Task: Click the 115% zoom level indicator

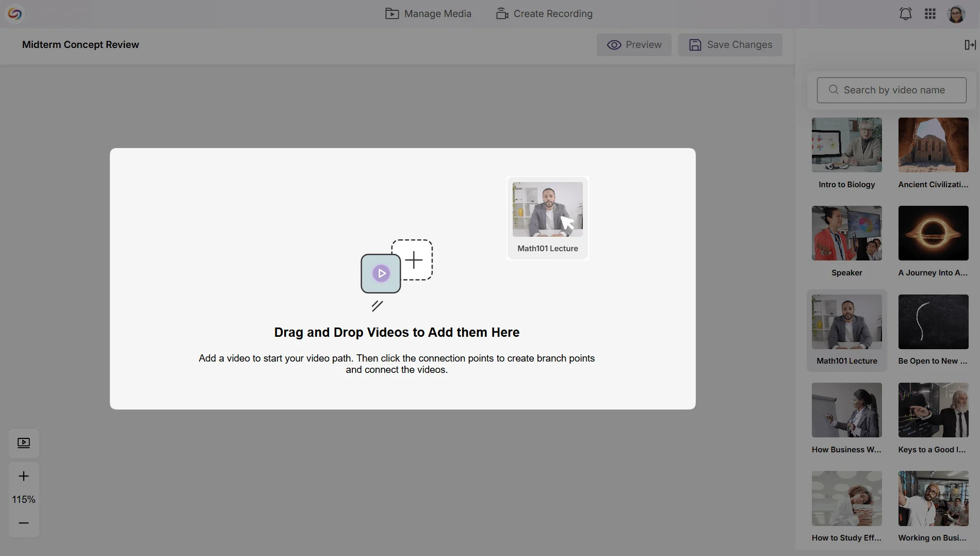Action: click(23, 499)
